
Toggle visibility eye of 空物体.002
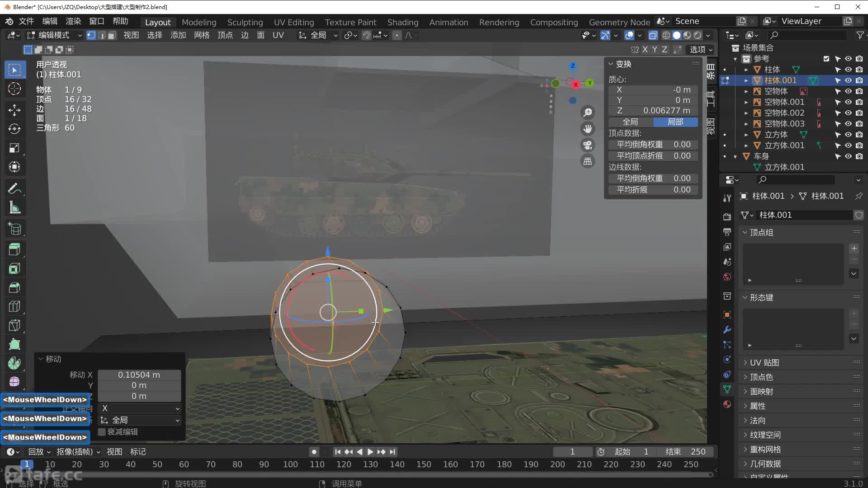click(848, 113)
